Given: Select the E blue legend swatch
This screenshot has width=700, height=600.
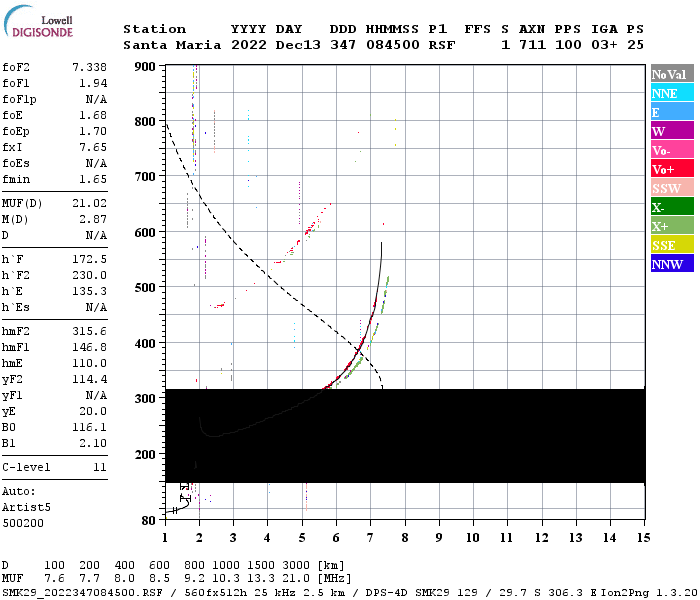Looking at the screenshot, I should [672, 112].
